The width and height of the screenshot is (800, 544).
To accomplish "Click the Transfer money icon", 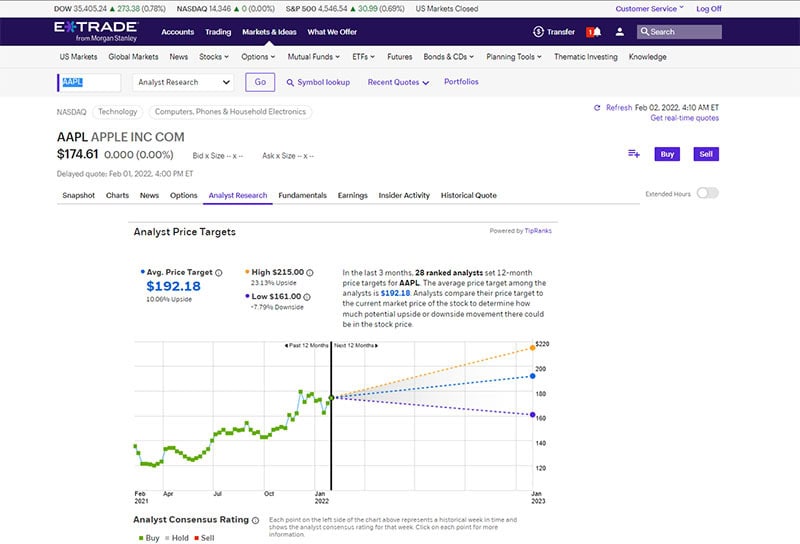I will point(539,32).
